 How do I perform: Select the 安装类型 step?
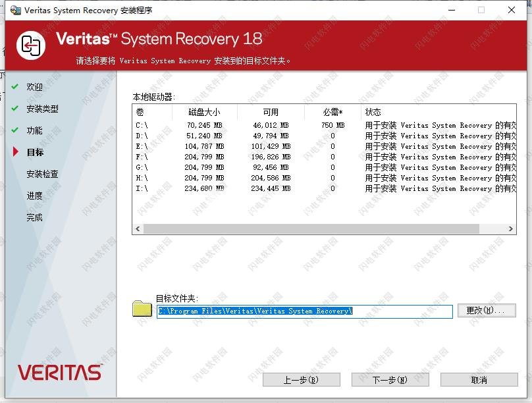(42, 109)
